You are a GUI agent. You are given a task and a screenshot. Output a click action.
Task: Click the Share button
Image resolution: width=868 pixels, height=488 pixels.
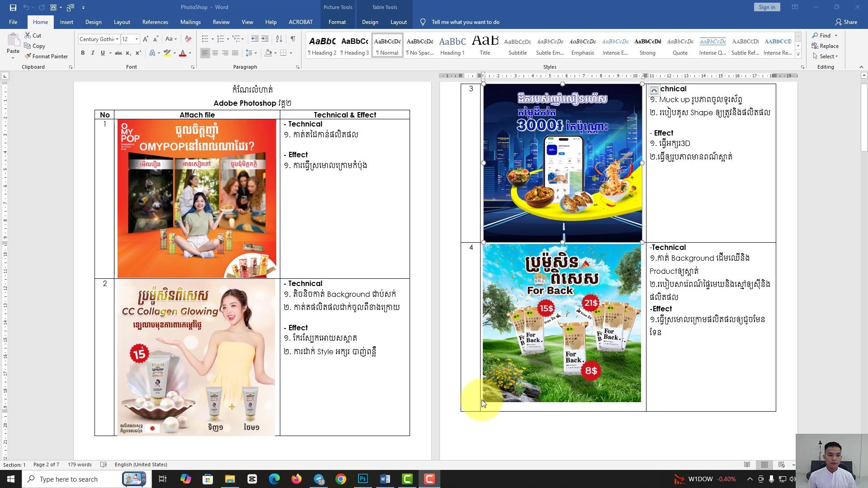click(846, 22)
